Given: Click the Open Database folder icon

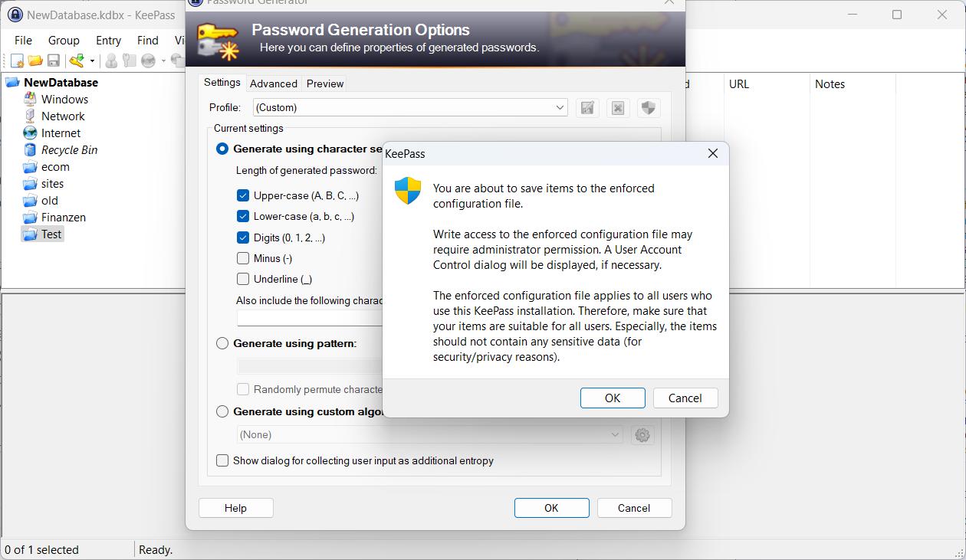Looking at the screenshot, I should [x=35, y=60].
